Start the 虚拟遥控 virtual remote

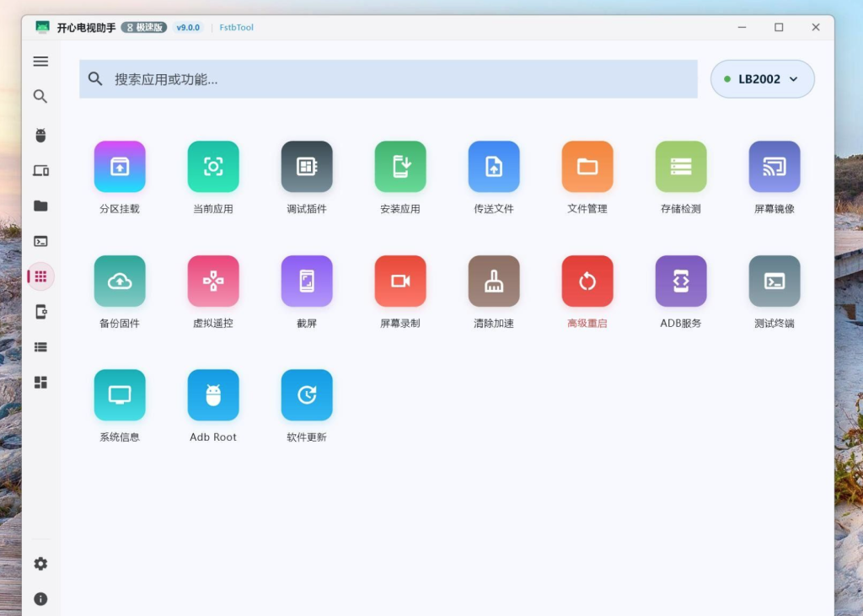click(x=213, y=281)
